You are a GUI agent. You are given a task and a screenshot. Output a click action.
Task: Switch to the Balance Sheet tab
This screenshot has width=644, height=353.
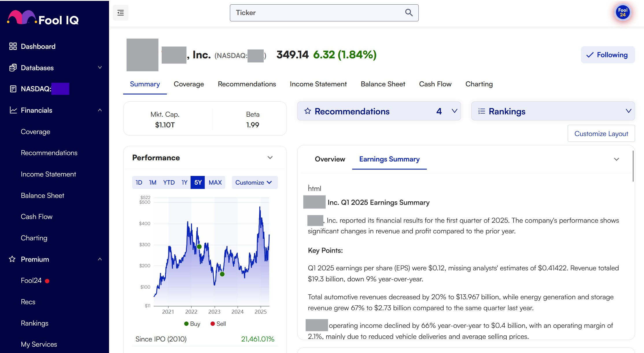pos(383,84)
